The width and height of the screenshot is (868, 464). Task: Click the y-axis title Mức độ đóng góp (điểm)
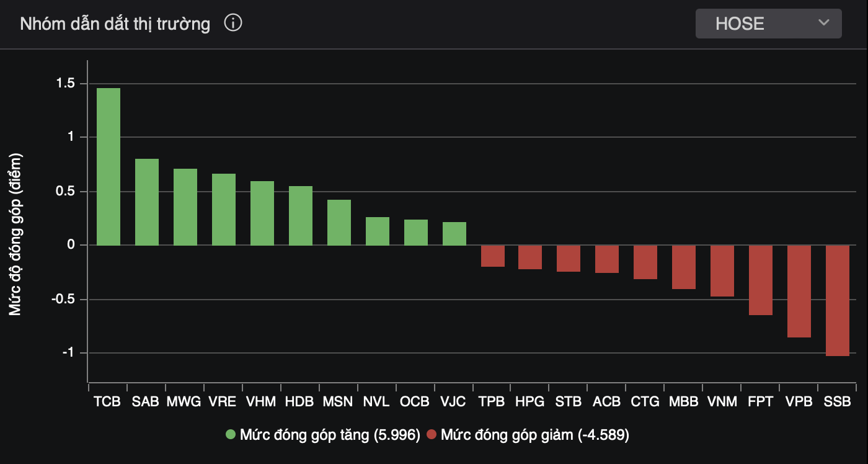(x=15, y=234)
